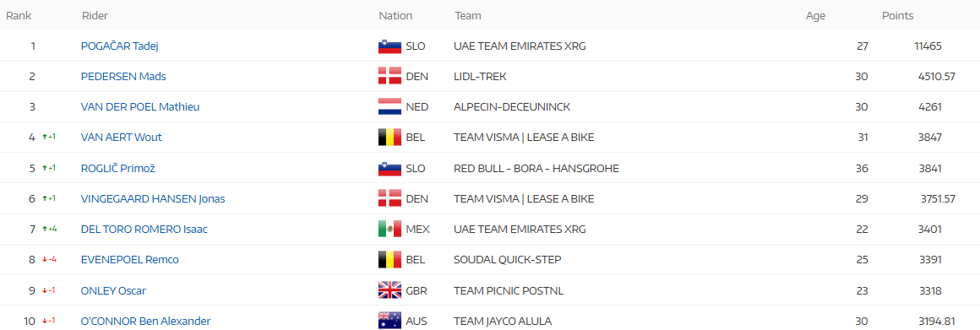
Task: Click the Nation column header
Action: (x=395, y=15)
